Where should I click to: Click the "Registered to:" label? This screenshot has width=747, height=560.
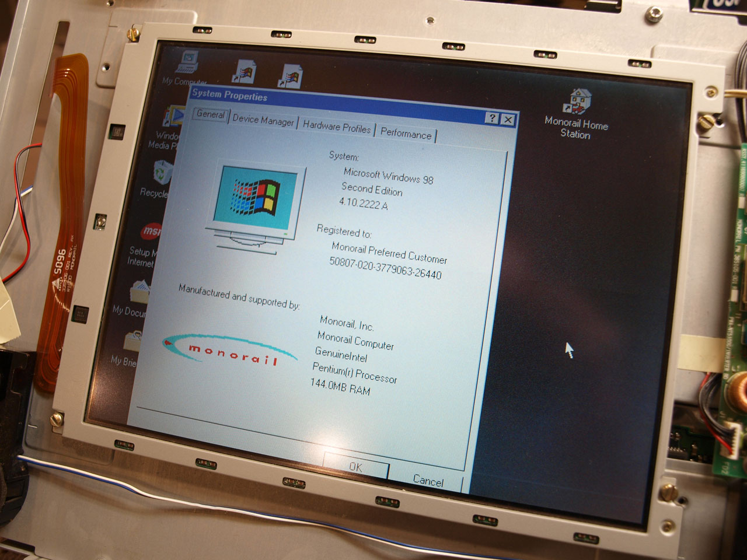click(344, 231)
